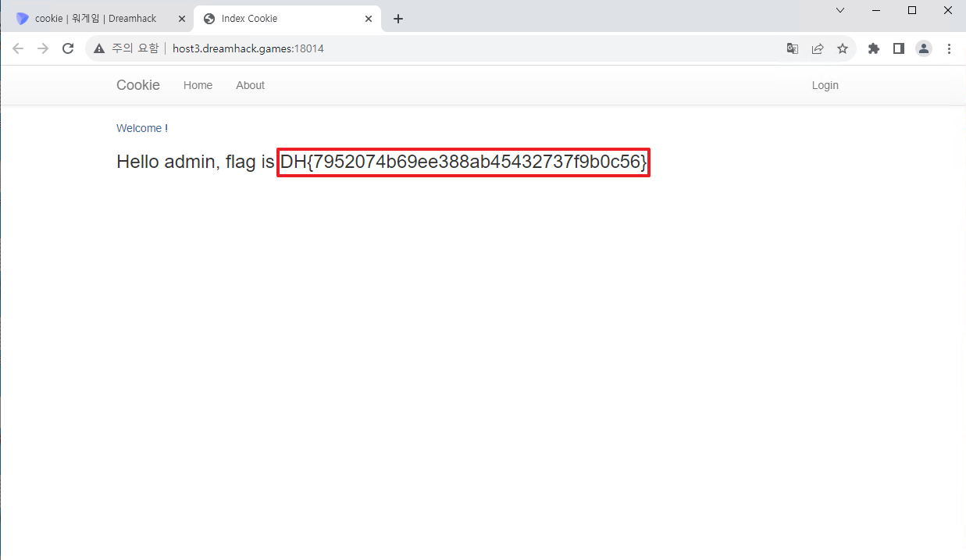Go to Home in navbar

click(198, 85)
